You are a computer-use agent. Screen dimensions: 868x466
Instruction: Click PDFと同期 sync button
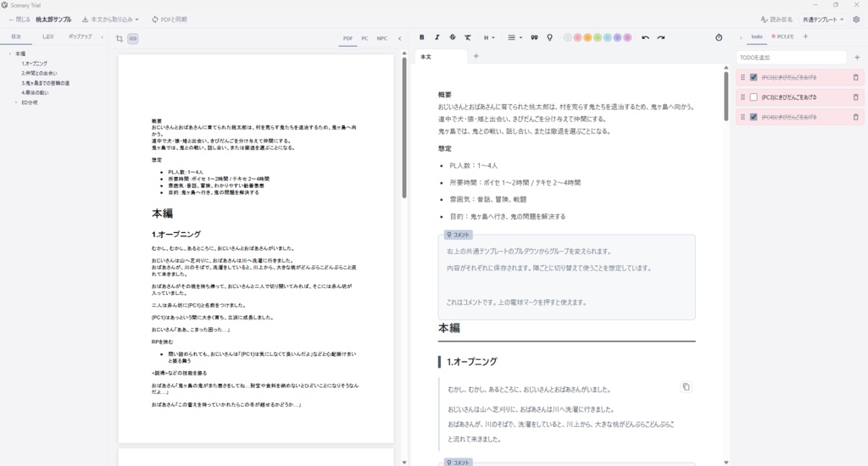[170, 19]
